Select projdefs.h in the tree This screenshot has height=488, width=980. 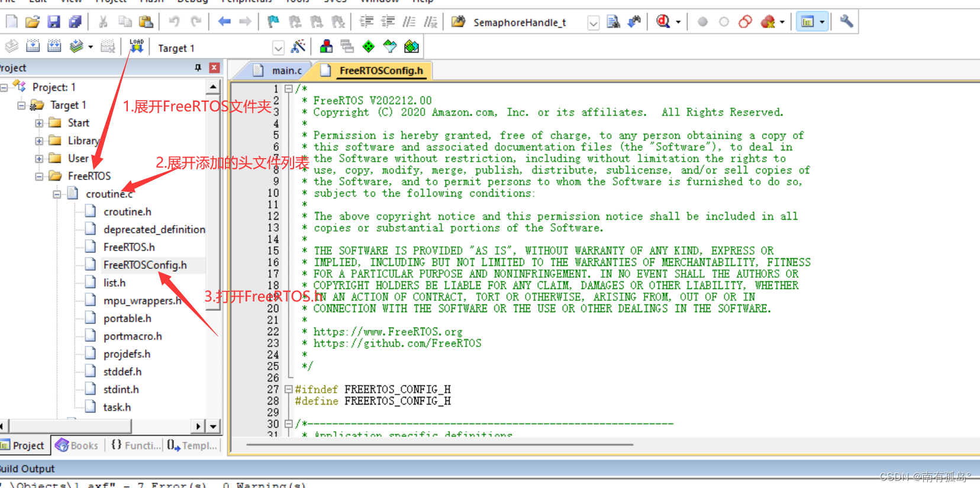[x=127, y=354]
